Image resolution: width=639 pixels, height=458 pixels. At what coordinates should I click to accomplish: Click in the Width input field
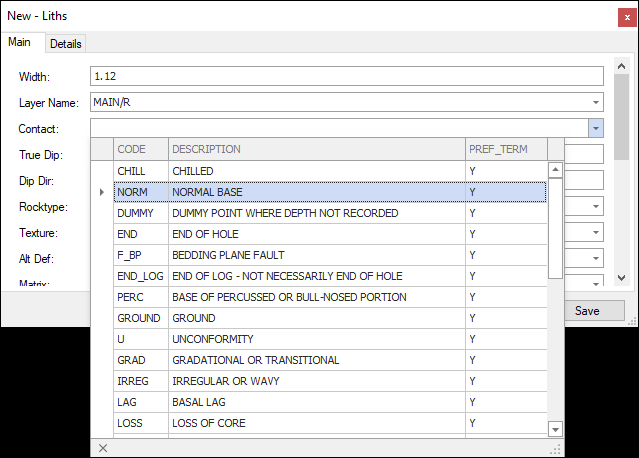coord(346,76)
